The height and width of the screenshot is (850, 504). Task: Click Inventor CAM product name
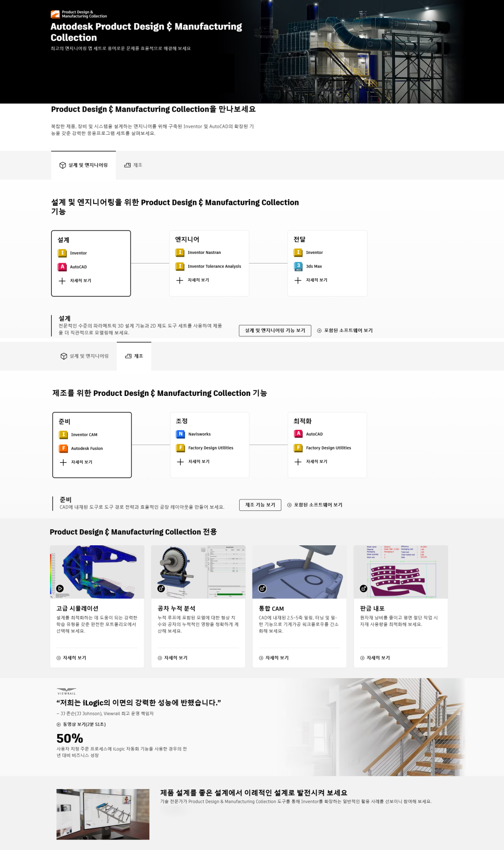click(84, 435)
